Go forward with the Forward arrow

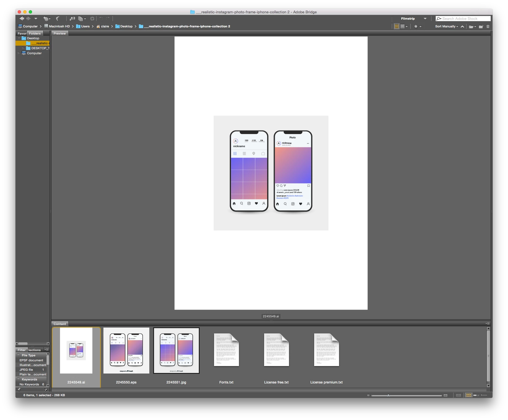click(28, 19)
